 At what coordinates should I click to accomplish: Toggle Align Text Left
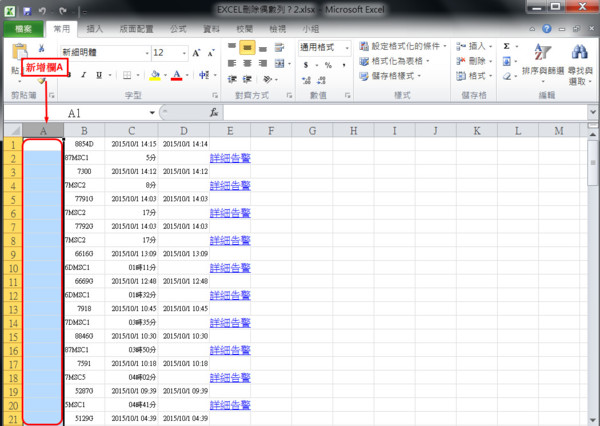pyautogui.click(x=232, y=63)
